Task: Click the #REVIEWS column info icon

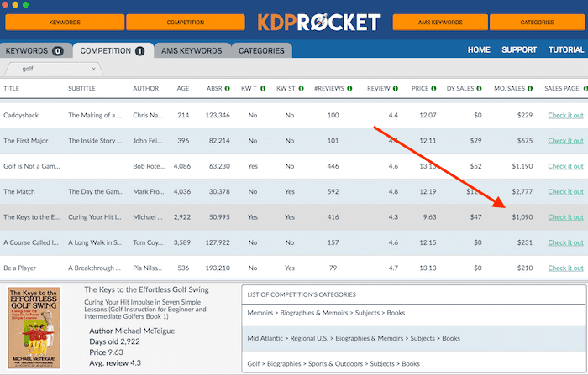Action: [349, 88]
